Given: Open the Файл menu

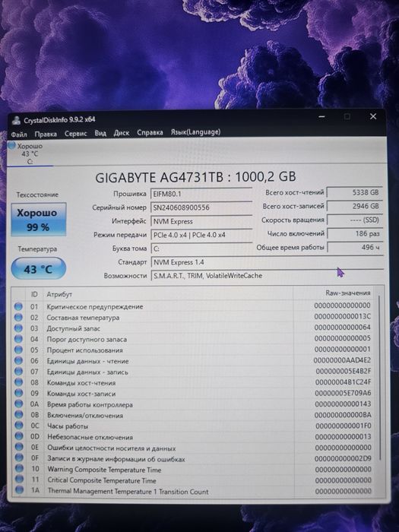Looking at the screenshot, I should pyautogui.click(x=19, y=135).
